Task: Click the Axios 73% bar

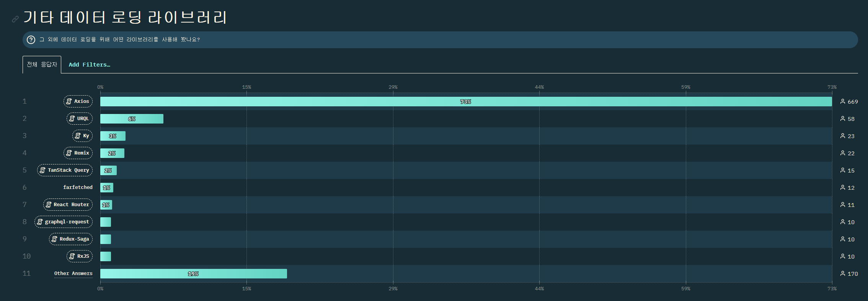Action: click(x=466, y=101)
